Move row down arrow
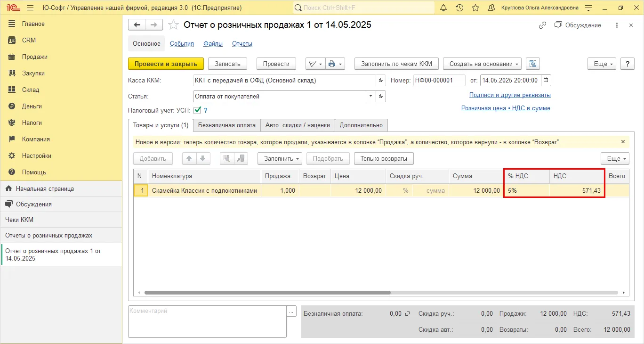 [203, 158]
